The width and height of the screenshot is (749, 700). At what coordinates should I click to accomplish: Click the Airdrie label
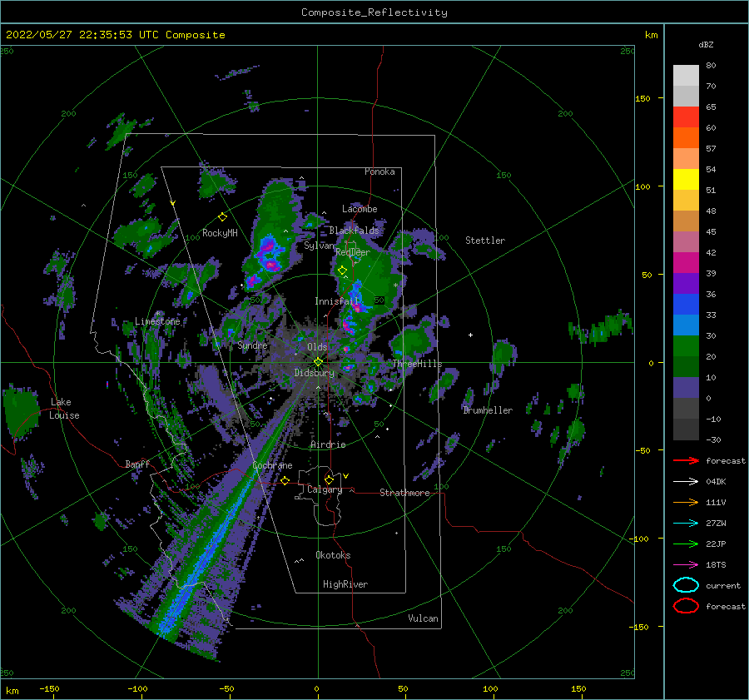click(328, 444)
